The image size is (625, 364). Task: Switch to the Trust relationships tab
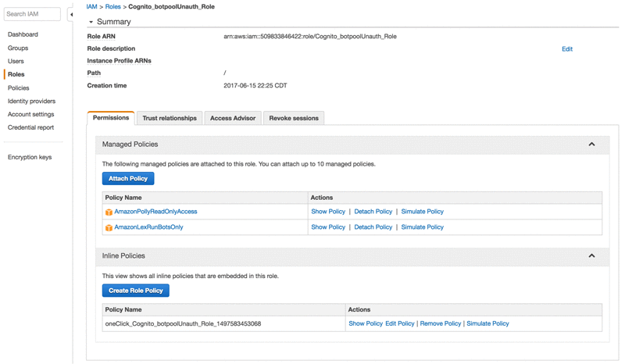[x=170, y=118]
